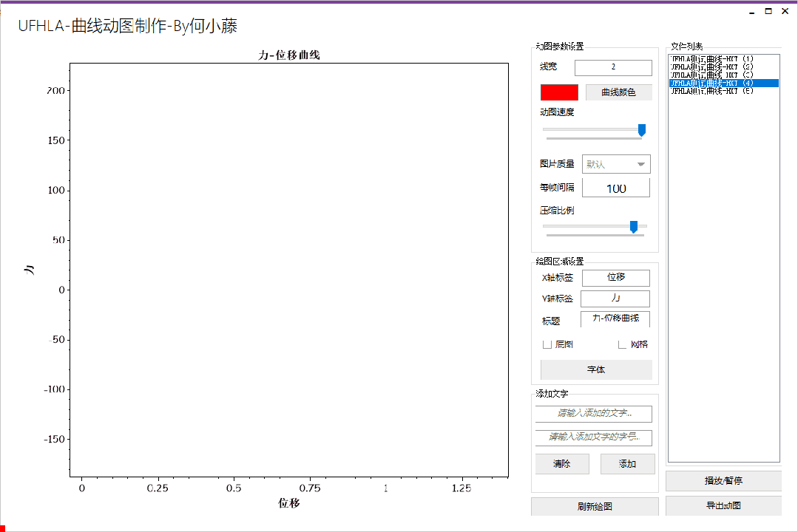Screen dimensions: 798x532
Task: Click 导出动图 to export the animation
Action: (723, 505)
